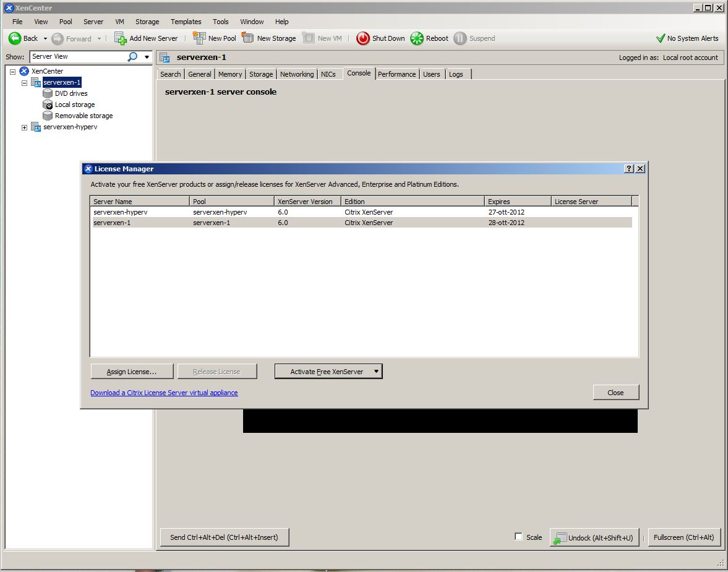Click the Assign License button
728x572 pixels.
point(132,372)
